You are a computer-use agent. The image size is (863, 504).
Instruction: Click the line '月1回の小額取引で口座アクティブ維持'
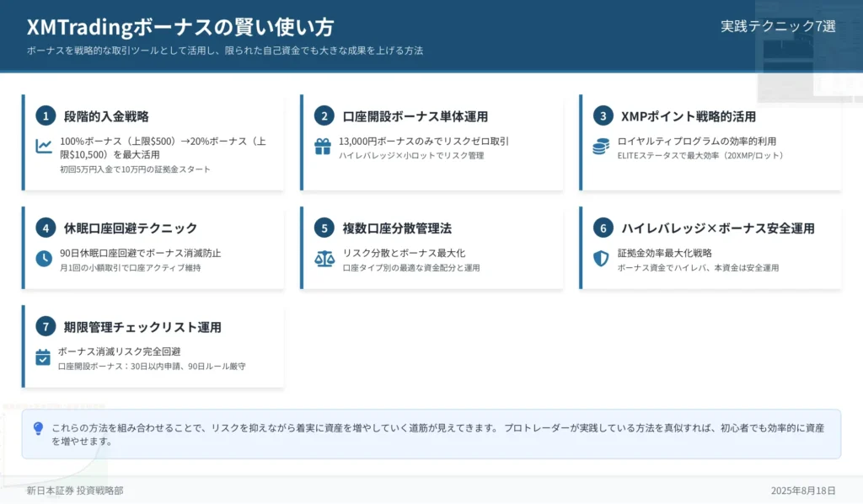pyautogui.click(x=131, y=268)
